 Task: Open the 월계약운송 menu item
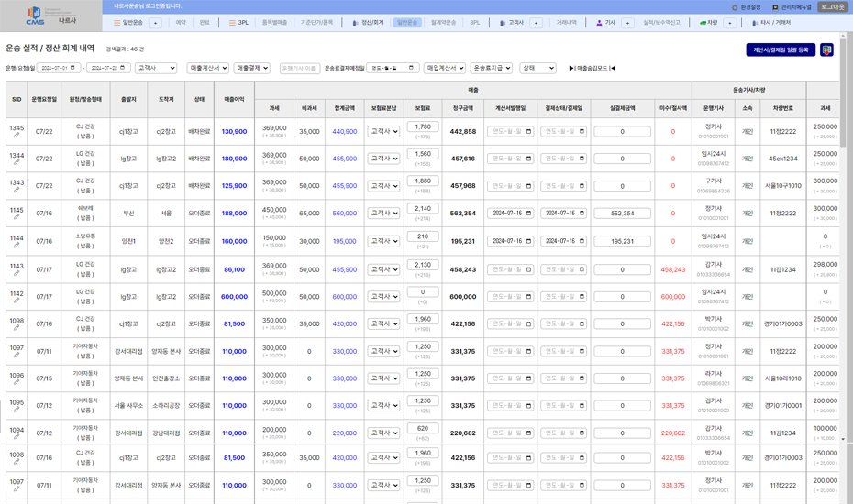pos(443,23)
